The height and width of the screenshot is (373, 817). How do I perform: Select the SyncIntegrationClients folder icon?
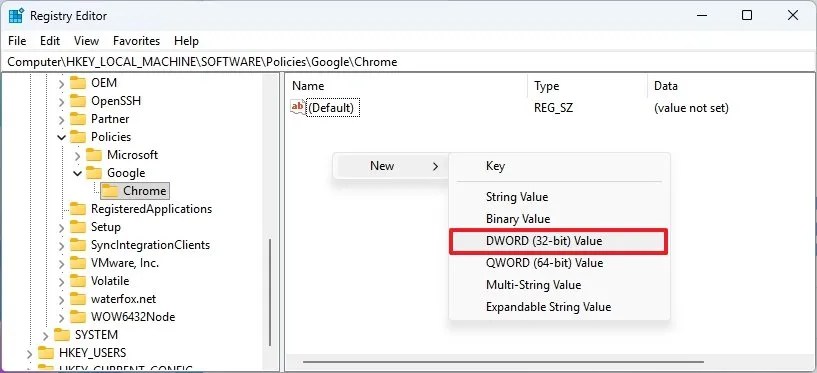pyautogui.click(x=78, y=245)
